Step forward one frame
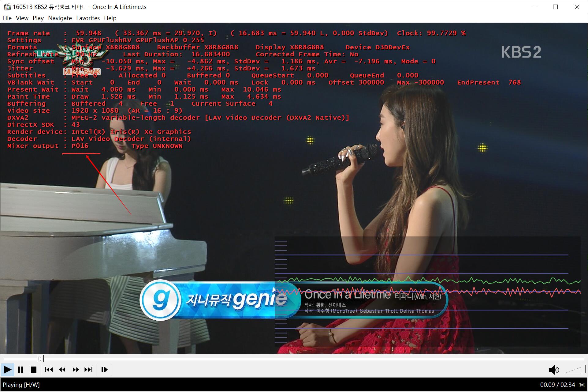Viewport: 588px width, 392px height. pos(104,370)
